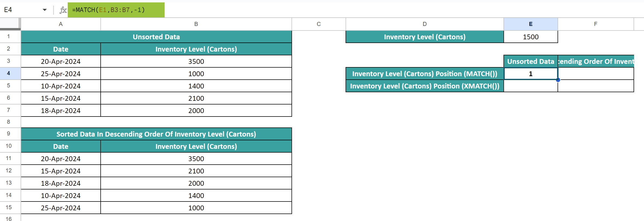
Task: Select cell B13 with value 2000
Action: click(196, 183)
